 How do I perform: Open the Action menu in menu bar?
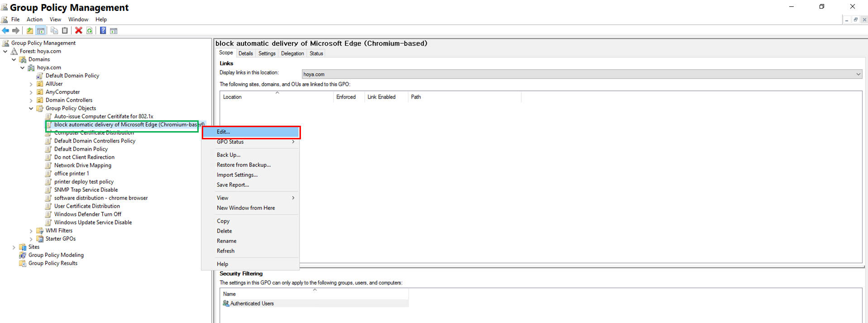pyautogui.click(x=34, y=19)
